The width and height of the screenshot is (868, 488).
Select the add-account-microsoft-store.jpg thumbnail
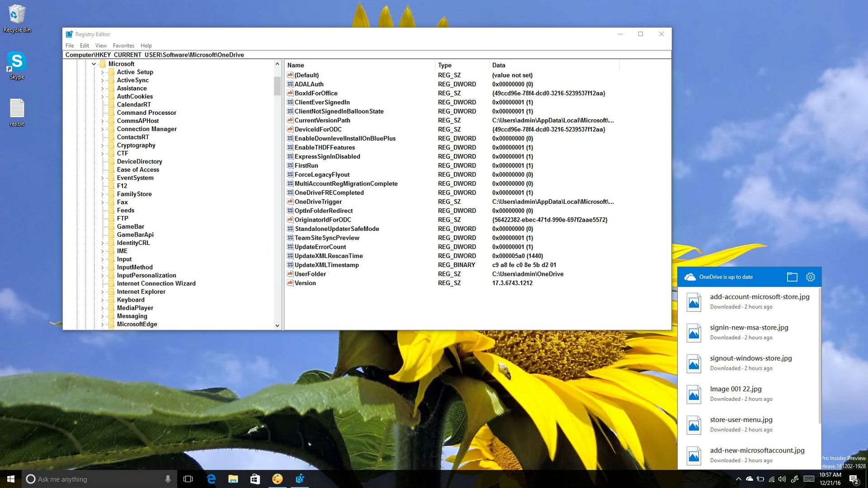[x=695, y=301]
